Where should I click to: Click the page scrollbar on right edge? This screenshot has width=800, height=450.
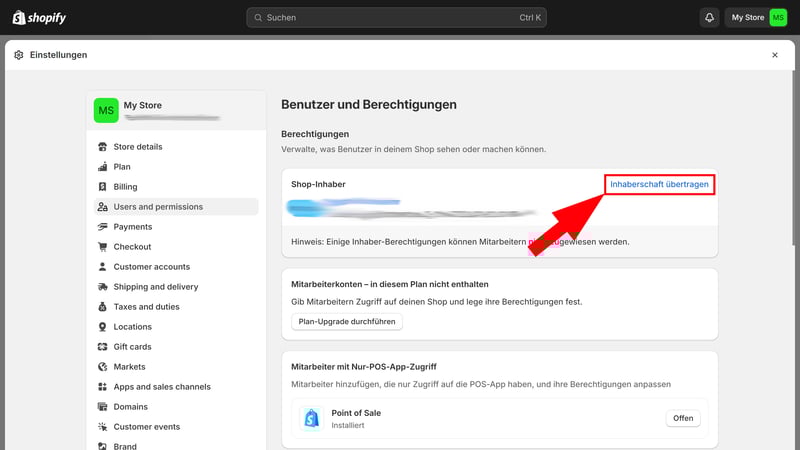pos(795,150)
